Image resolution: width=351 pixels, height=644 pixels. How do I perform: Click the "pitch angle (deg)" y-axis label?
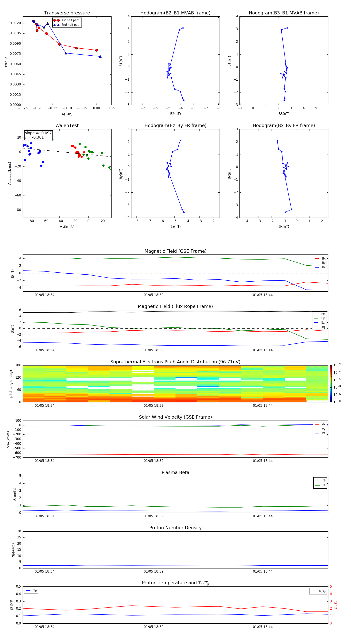point(11,384)
